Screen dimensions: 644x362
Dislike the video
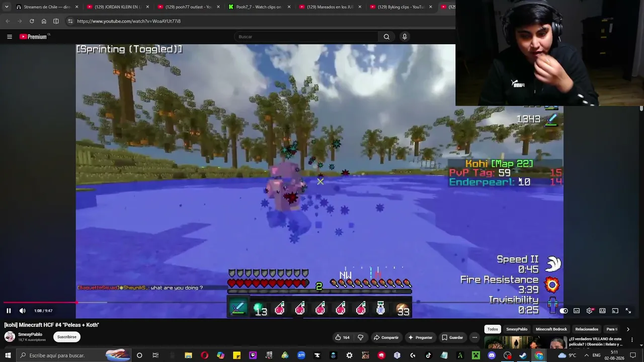(360, 337)
